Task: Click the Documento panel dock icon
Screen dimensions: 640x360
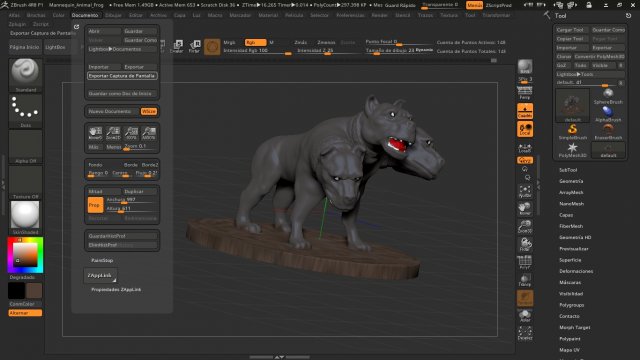Action: pos(76,27)
